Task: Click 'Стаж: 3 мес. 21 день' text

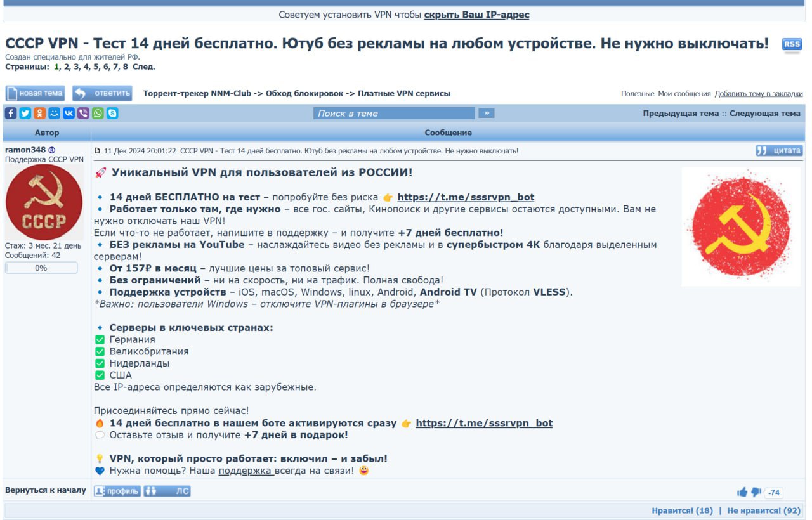Action: click(43, 245)
